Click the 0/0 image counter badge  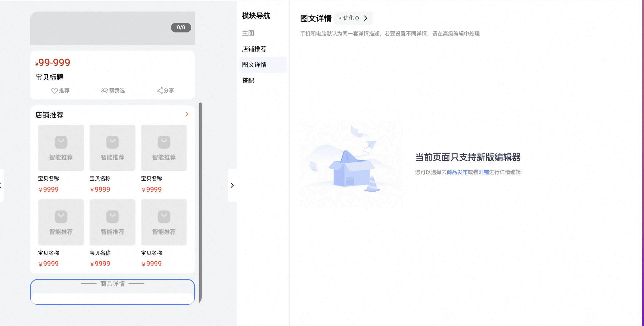(x=181, y=27)
